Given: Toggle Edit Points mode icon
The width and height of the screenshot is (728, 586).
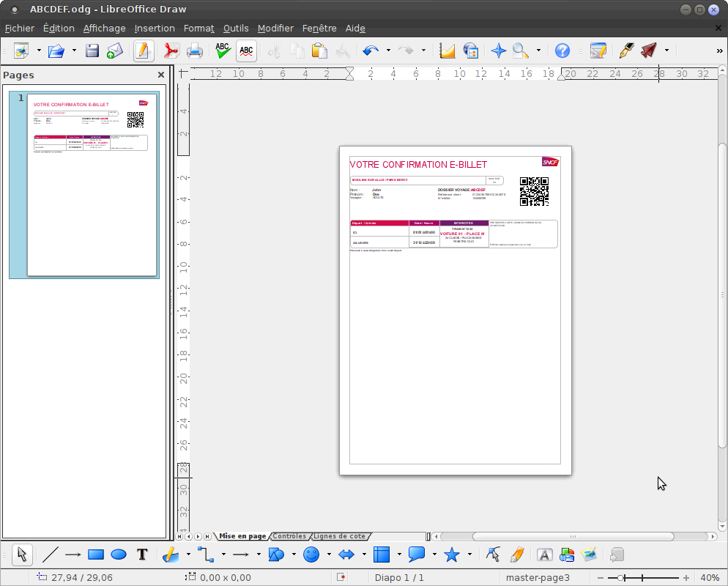Looking at the screenshot, I should click(x=493, y=555).
